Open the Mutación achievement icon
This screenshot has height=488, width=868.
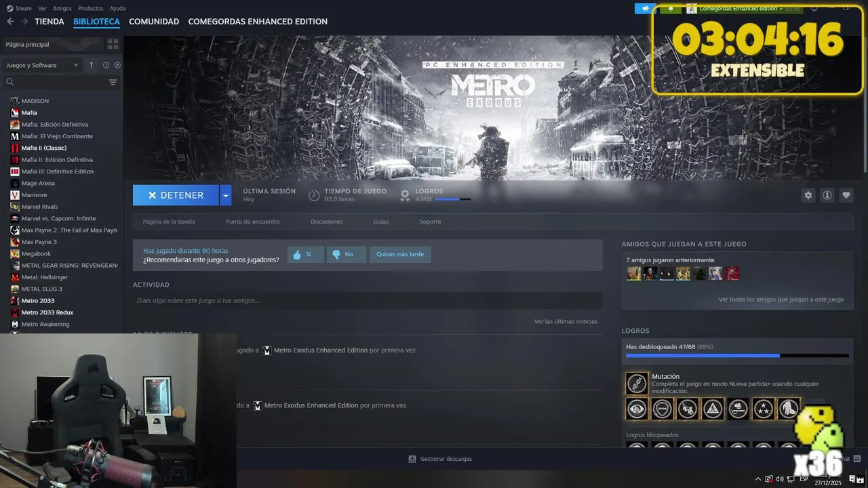coord(637,384)
